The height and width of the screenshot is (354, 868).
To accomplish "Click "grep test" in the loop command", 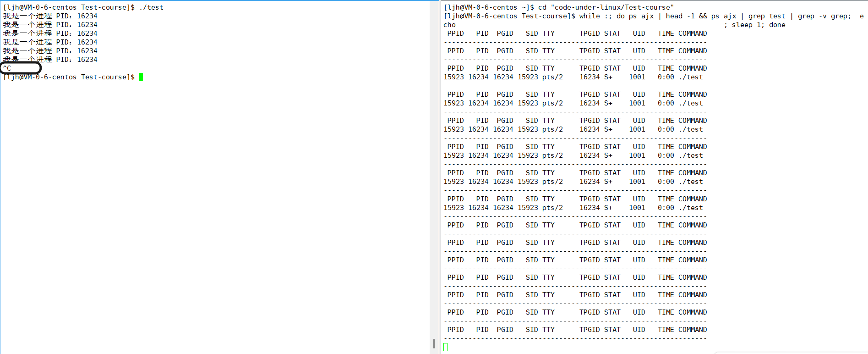I will point(767,16).
